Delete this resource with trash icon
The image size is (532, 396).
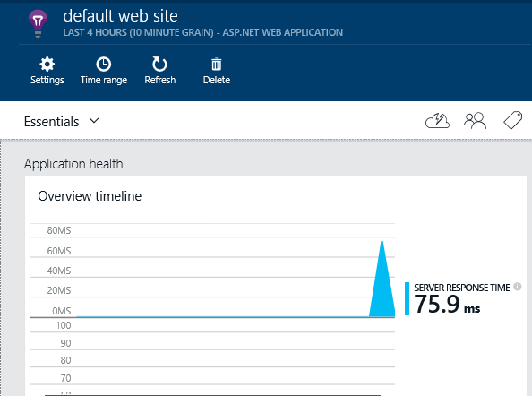pos(217,65)
